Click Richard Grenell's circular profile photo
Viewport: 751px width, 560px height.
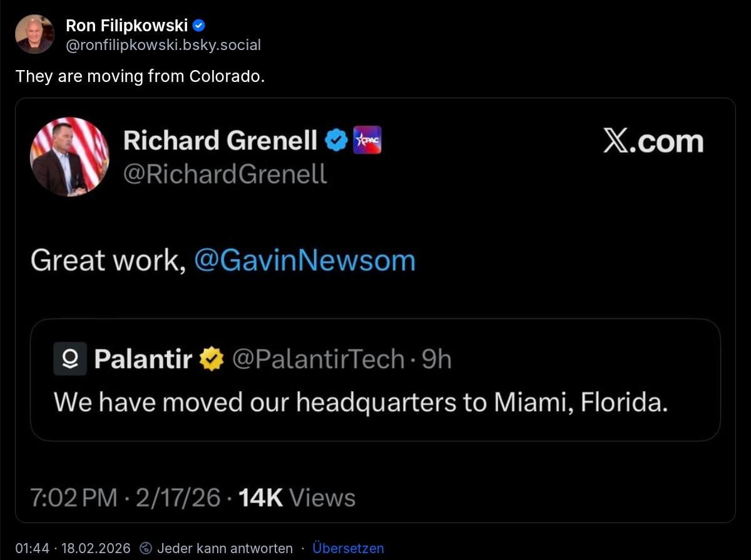[x=69, y=156]
